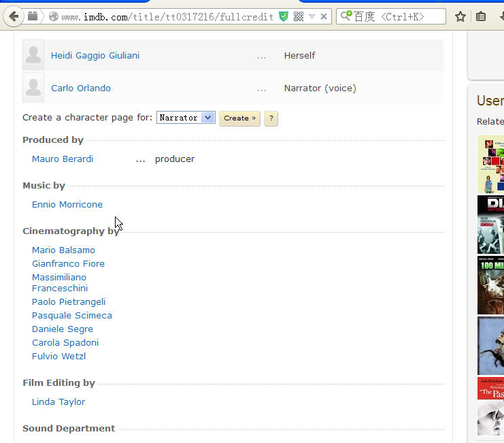Open the bookmarks list icon
This screenshot has height=443, width=504.
click(x=481, y=16)
